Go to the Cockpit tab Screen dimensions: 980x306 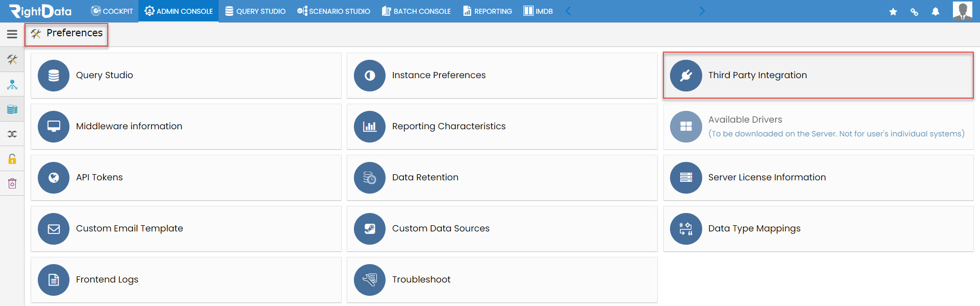[112, 11]
